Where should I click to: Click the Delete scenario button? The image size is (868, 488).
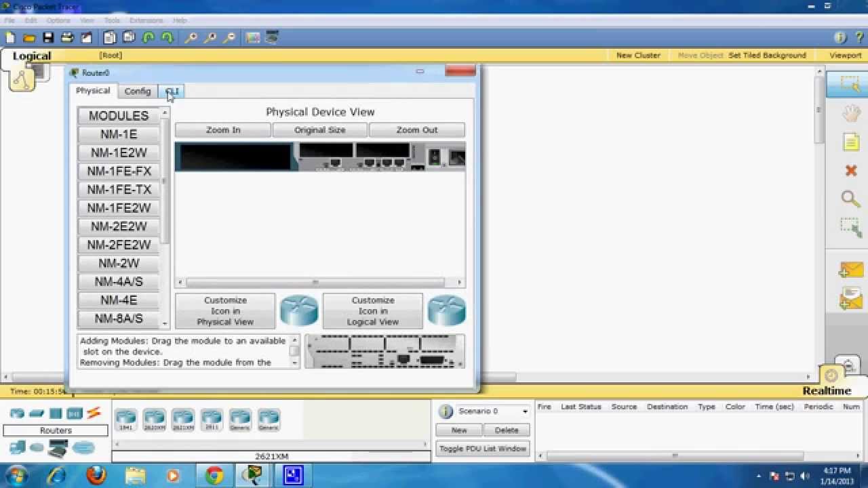[x=507, y=430]
